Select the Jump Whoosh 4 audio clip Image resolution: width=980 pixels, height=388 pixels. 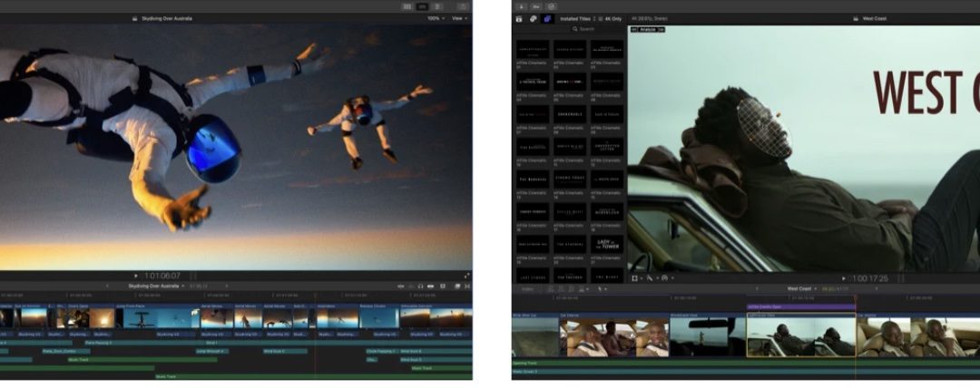coord(211,351)
